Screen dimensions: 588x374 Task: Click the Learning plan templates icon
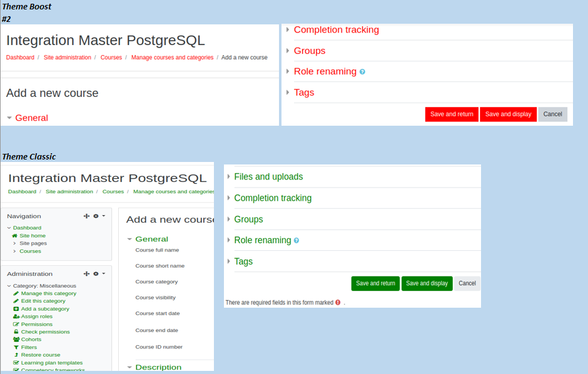click(x=16, y=363)
